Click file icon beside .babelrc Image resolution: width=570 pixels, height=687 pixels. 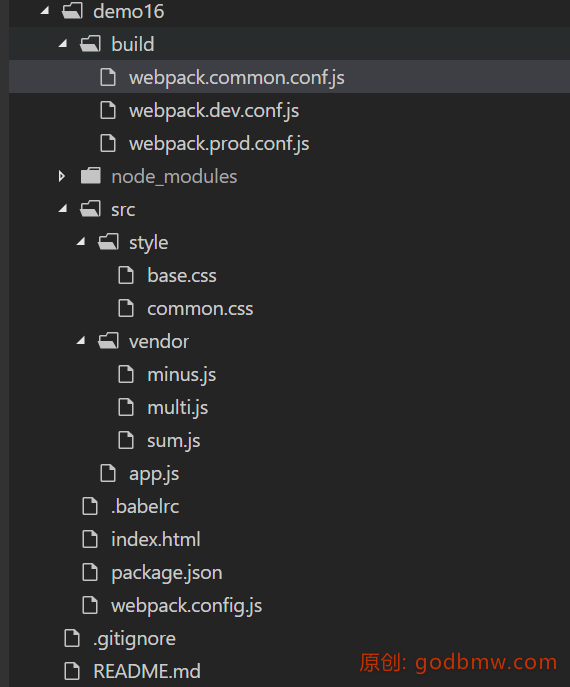point(90,506)
